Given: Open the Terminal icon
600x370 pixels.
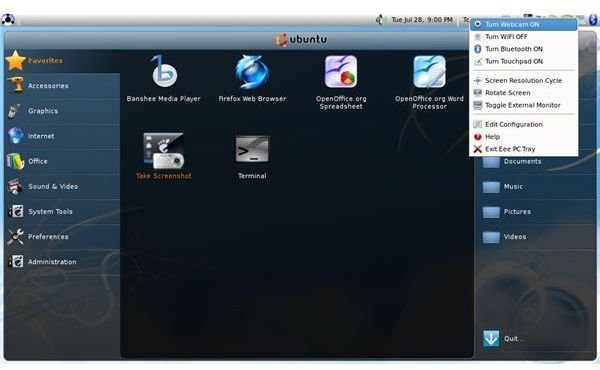Looking at the screenshot, I should coord(252,150).
